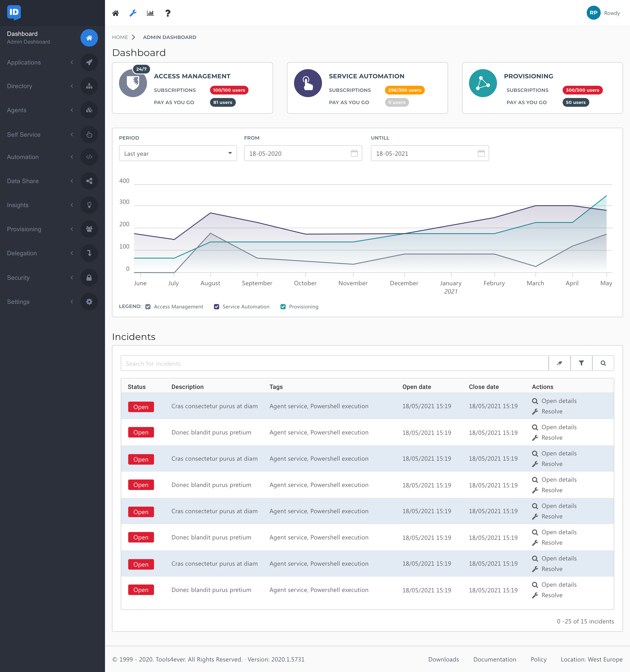
Task: Select Delegation in the sidebar menu
Action: (22, 253)
